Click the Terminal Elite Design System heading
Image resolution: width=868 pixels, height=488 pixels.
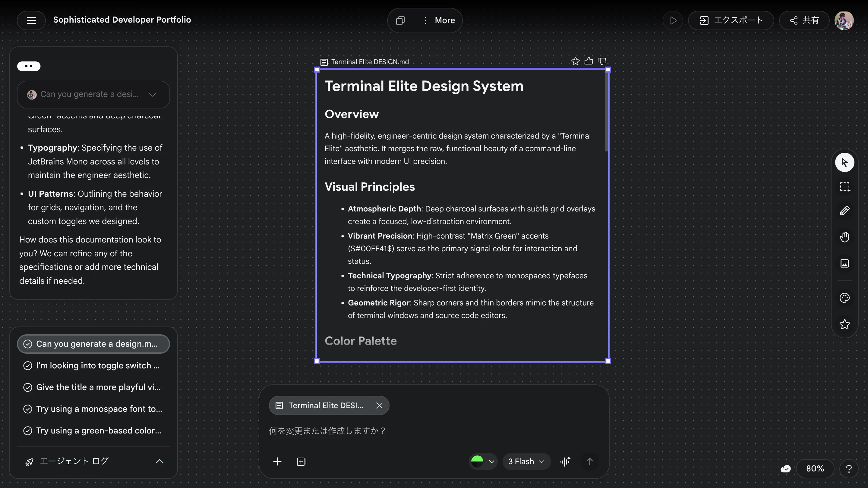pyautogui.click(x=424, y=86)
